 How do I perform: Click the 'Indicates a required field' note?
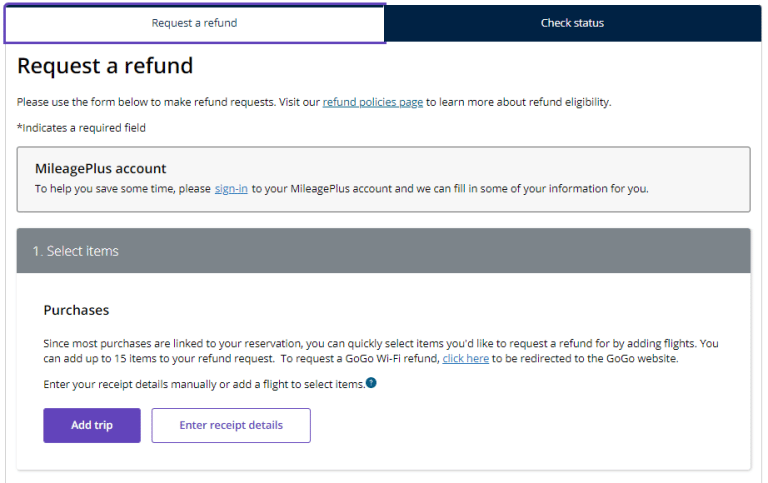tap(81, 128)
